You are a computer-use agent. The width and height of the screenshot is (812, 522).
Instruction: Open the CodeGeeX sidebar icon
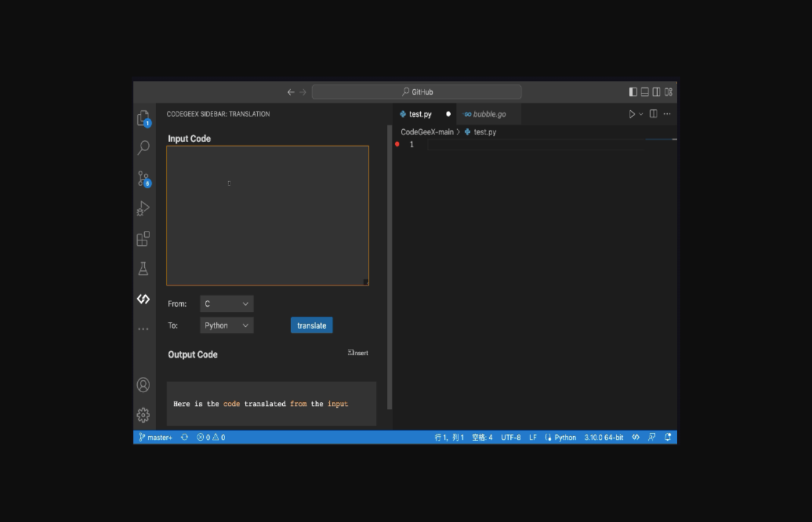point(144,299)
